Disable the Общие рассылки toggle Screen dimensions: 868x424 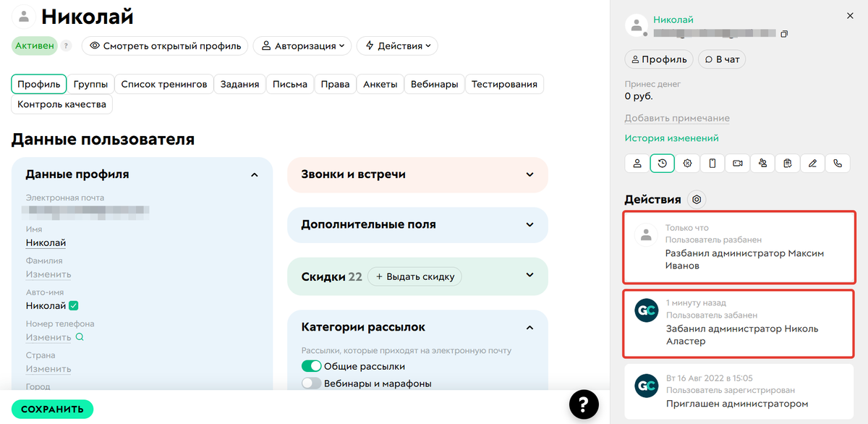[311, 367]
